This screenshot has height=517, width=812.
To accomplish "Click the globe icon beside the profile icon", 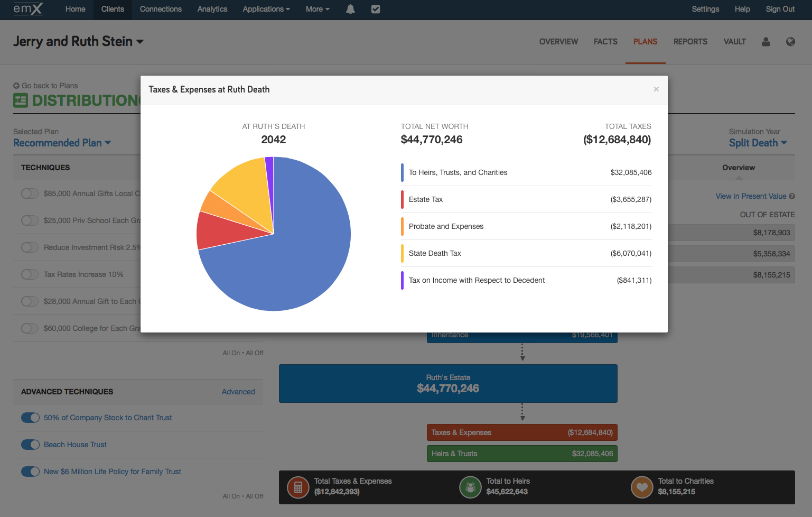I will [790, 42].
